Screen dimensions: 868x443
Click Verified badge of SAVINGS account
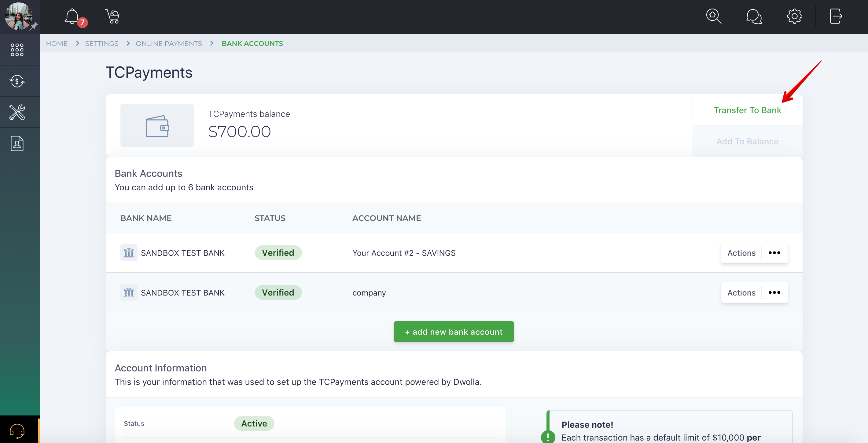coord(278,253)
